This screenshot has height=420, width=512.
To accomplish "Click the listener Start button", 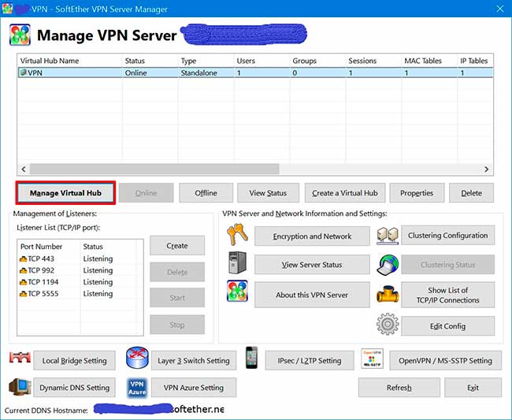I will pos(177,298).
